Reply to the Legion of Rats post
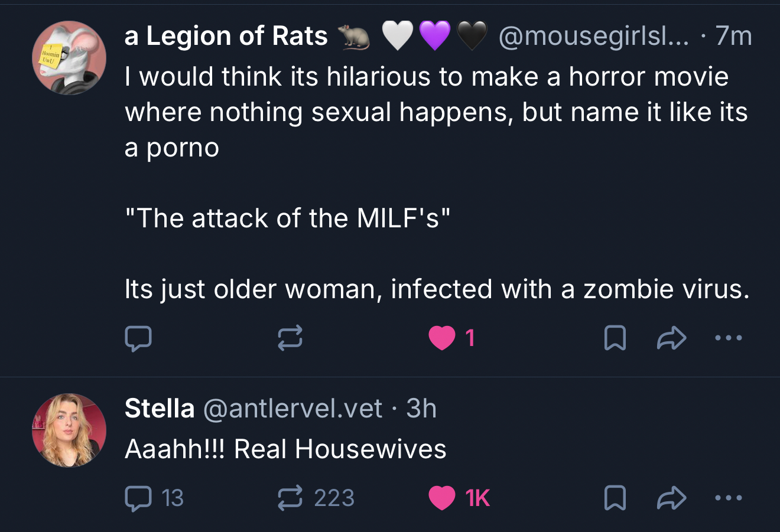This screenshot has width=780, height=532. [138, 338]
